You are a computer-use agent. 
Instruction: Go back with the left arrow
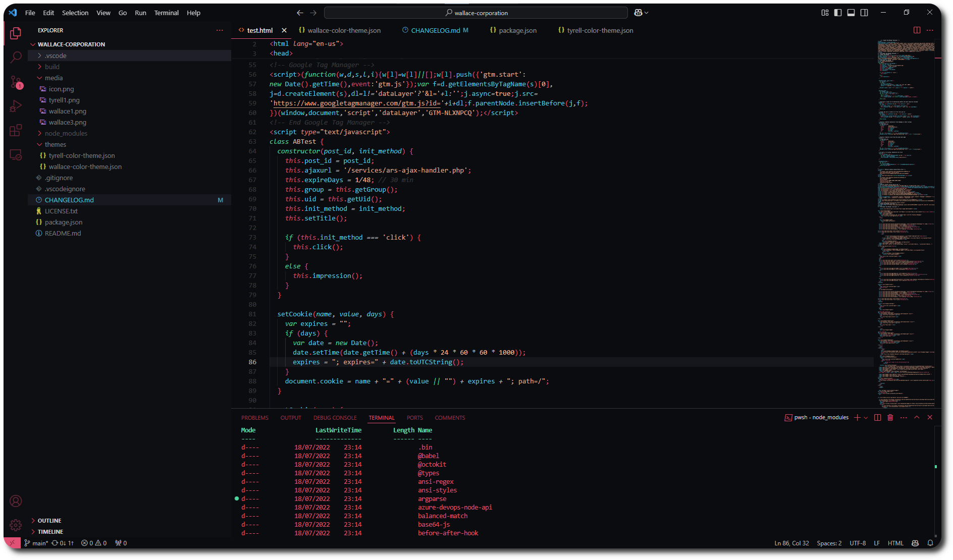pos(300,13)
